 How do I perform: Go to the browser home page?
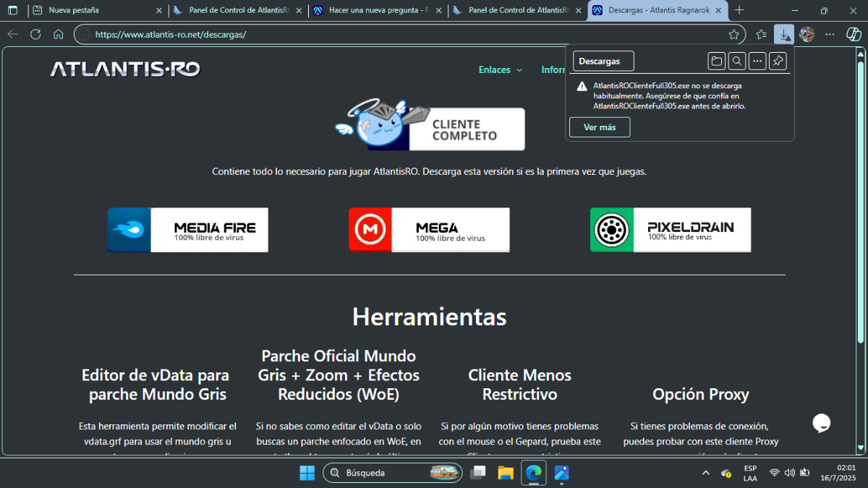(x=59, y=34)
